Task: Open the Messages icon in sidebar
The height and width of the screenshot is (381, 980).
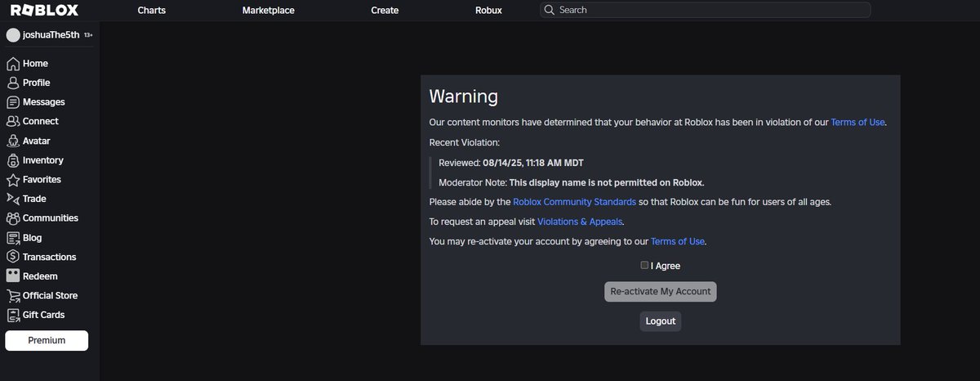Action: point(13,102)
